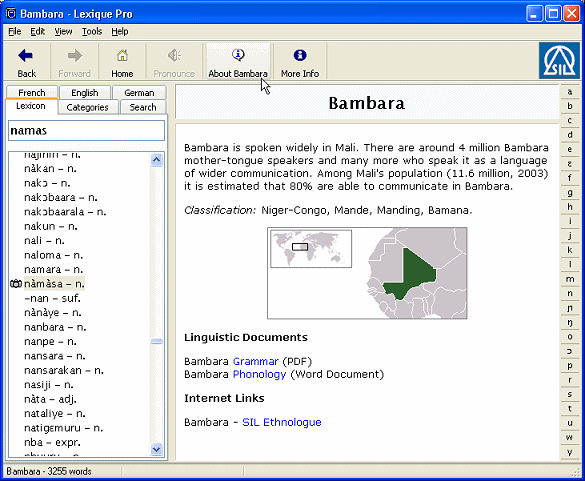Open the Home page icon
This screenshot has width=585, height=481.
122,61
